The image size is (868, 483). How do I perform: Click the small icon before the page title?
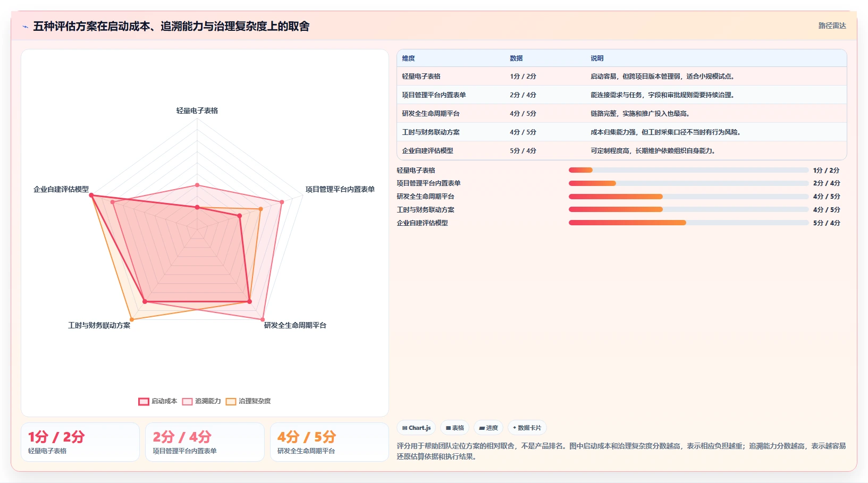click(x=25, y=27)
